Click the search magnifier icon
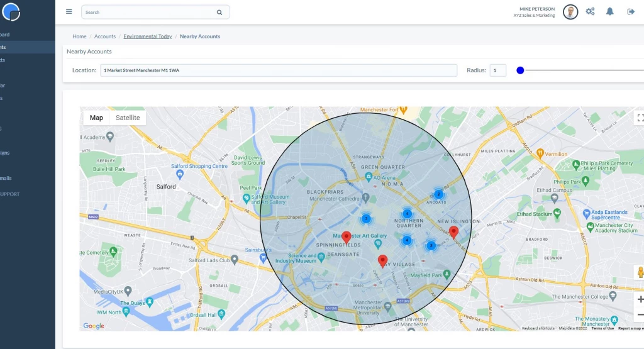The width and height of the screenshot is (644, 349). [x=219, y=13]
